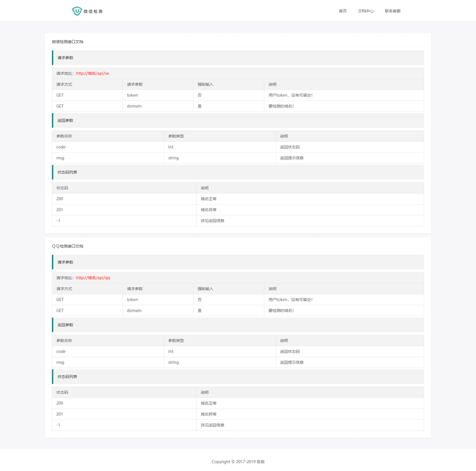Open the 首页 navigation item
476x471 pixels.
[x=343, y=11]
